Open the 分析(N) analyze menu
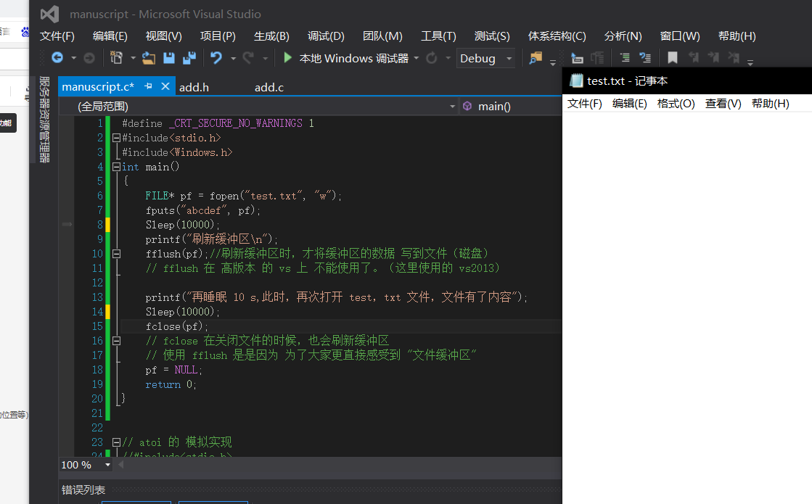812x504 pixels. pyautogui.click(x=623, y=36)
